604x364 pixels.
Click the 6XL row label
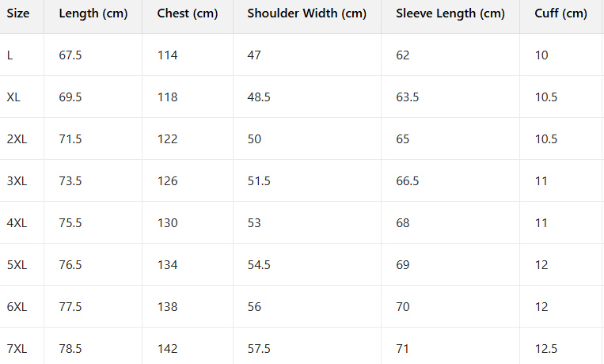pyautogui.click(x=17, y=307)
